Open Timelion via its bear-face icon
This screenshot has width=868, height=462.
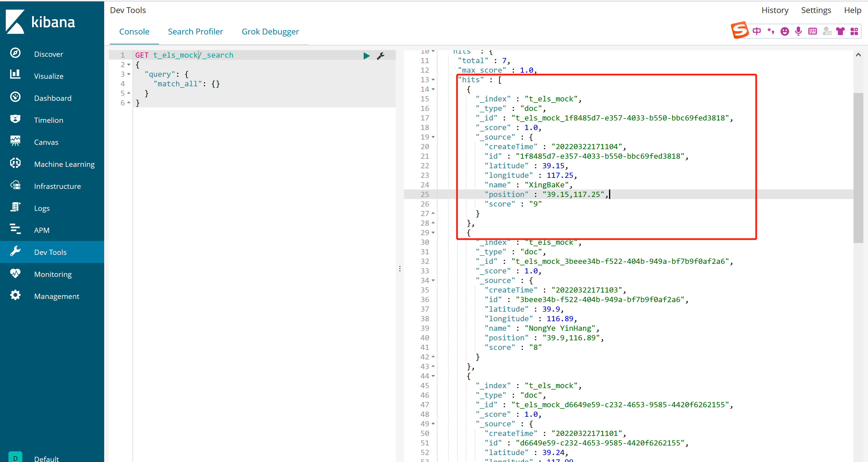tap(15, 119)
